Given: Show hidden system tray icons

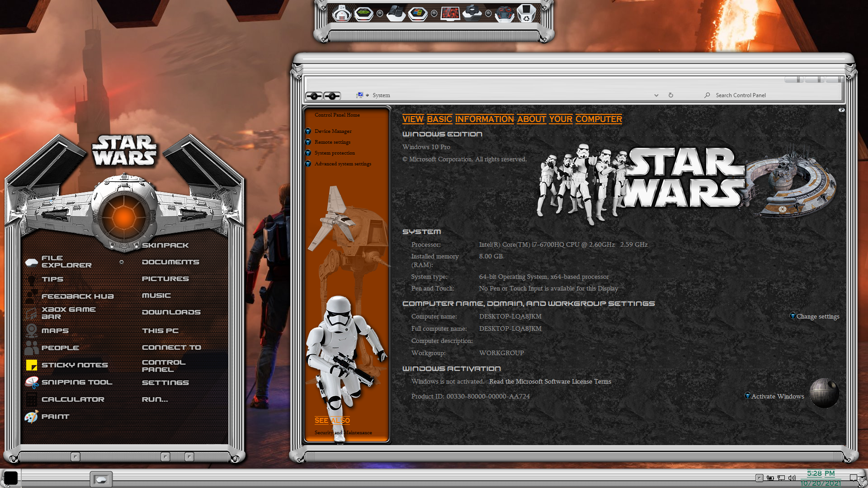Looking at the screenshot, I should point(759,478).
